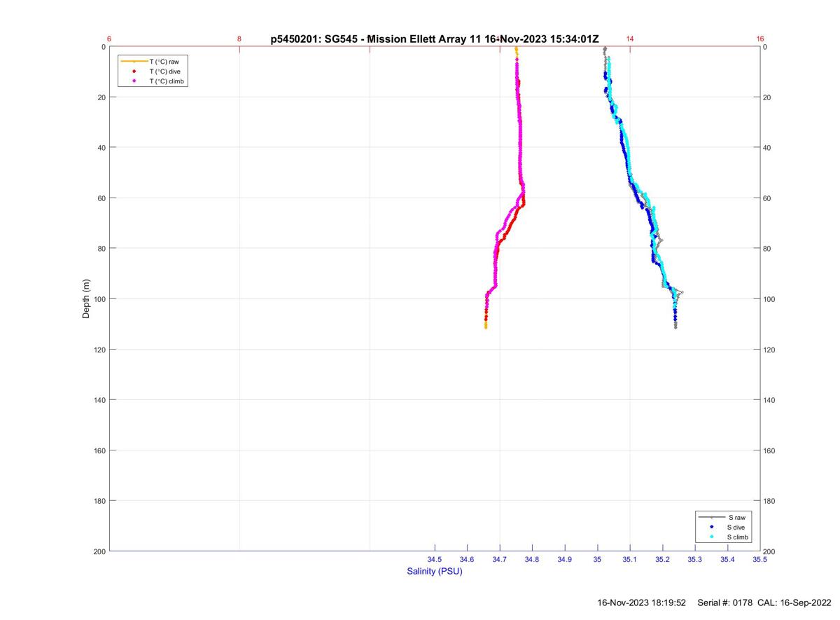Click red temperature tick label 16
Viewport: 840px width, 620px height.
[x=760, y=39]
